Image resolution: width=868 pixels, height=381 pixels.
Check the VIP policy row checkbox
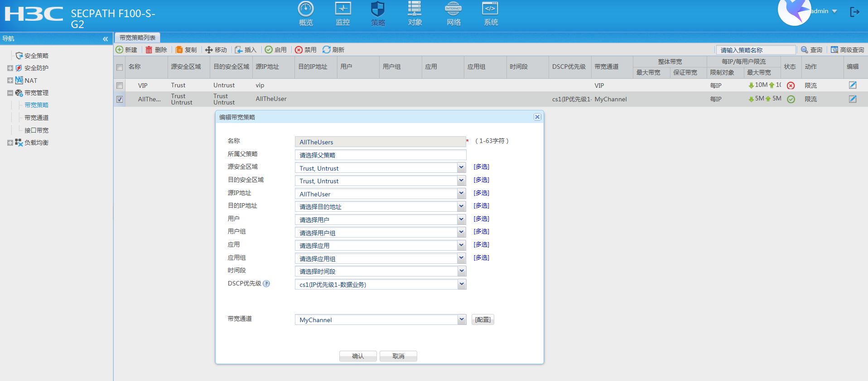click(x=120, y=86)
